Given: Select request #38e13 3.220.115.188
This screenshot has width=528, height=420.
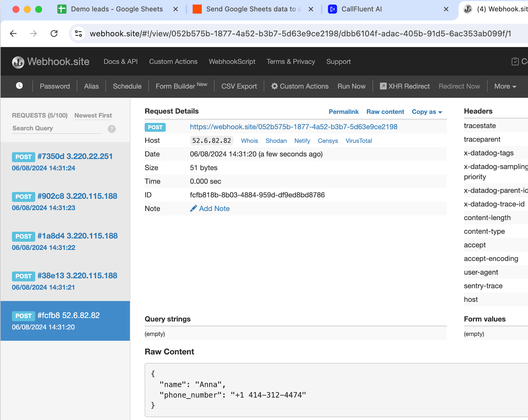Looking at the screenshot, I should coord(65,281).
